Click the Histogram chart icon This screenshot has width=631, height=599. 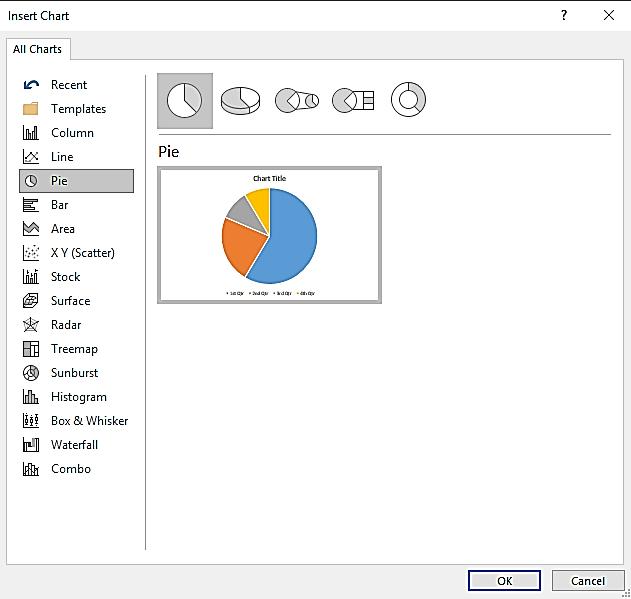[x=31, y=397]
